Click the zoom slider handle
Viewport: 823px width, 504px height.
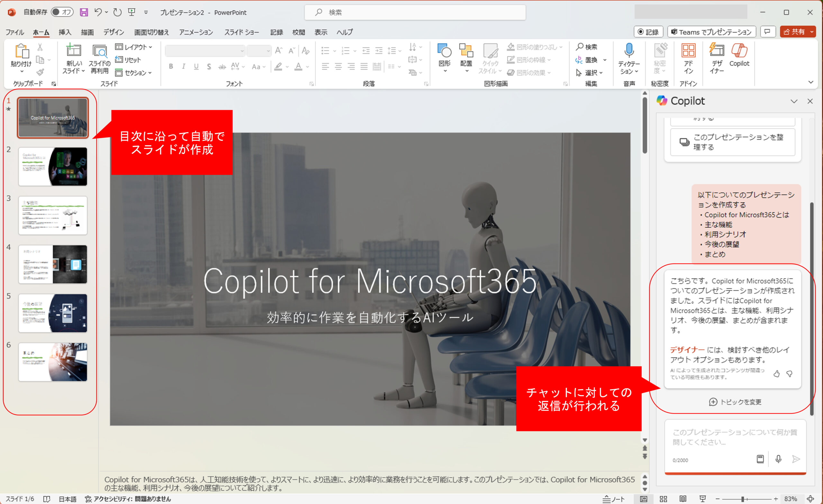[742, 499]
